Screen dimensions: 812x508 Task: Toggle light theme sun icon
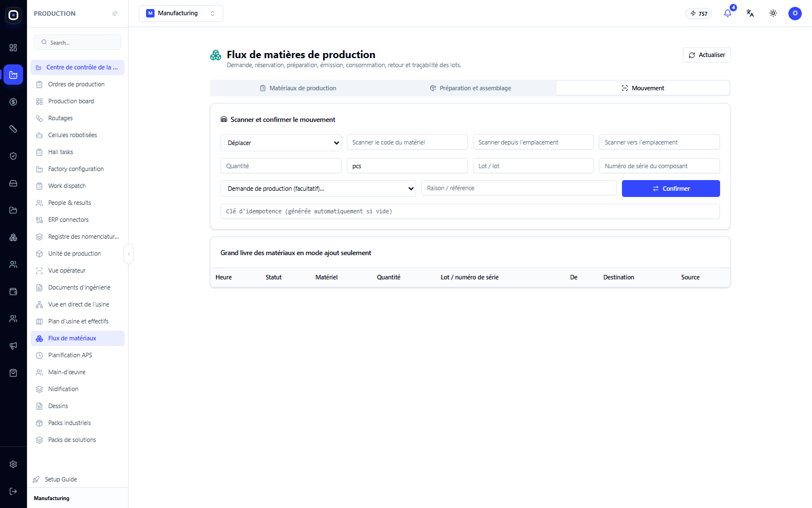pos(773,14)
